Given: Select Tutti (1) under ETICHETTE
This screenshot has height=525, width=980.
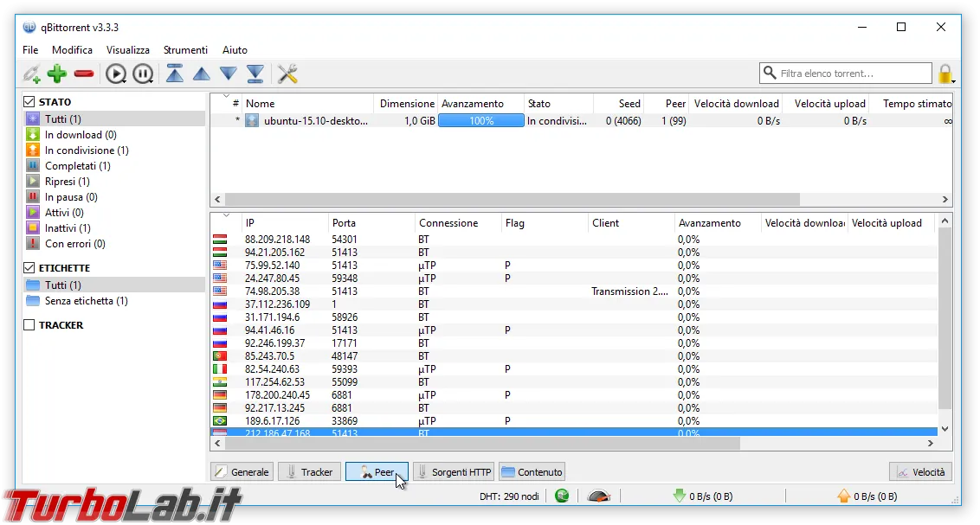Looking at the screenshot, I should 113,285.
